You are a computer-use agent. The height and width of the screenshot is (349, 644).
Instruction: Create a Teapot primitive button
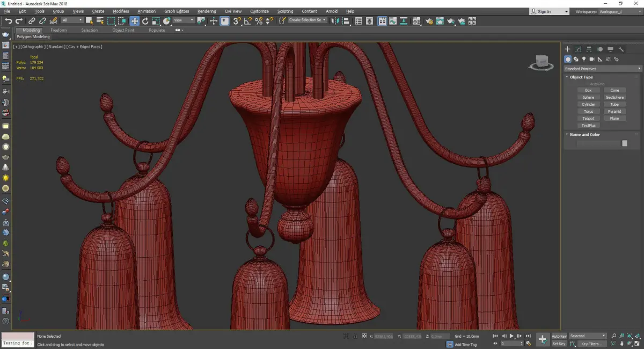tap(588, 118)
